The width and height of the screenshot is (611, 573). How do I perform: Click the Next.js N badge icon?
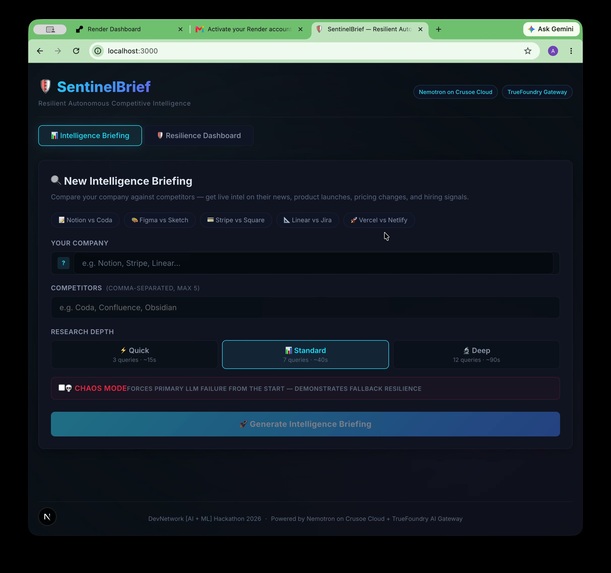47,517
